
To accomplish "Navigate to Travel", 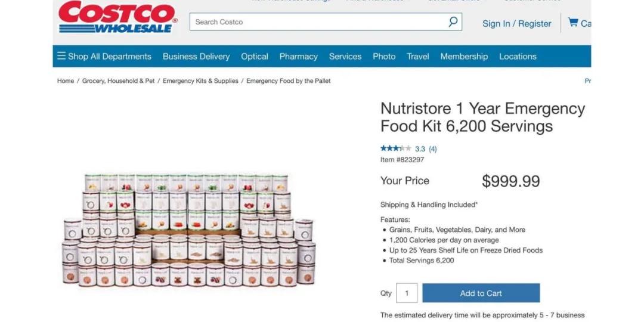I will pyautogui.click(x=417, y=56).
